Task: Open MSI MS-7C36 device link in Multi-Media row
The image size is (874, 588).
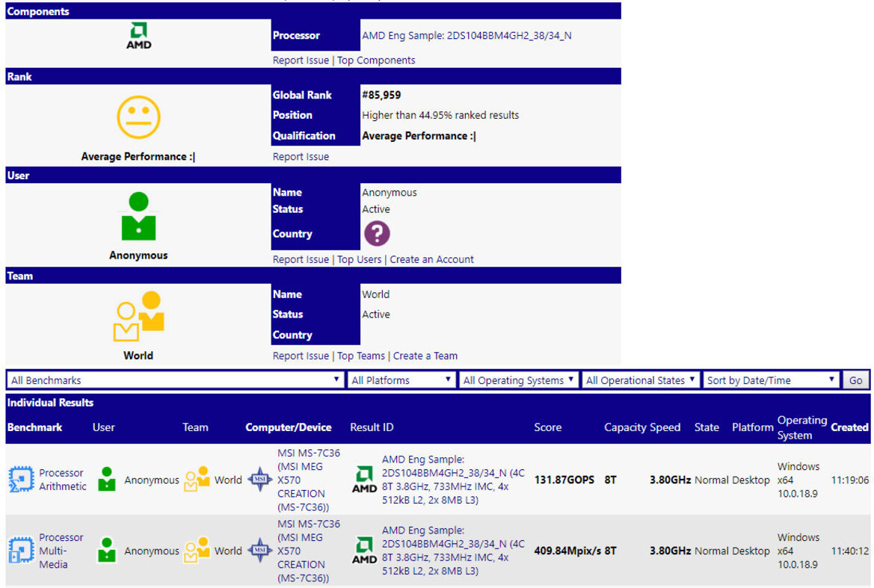Action: tap(309, 551)
